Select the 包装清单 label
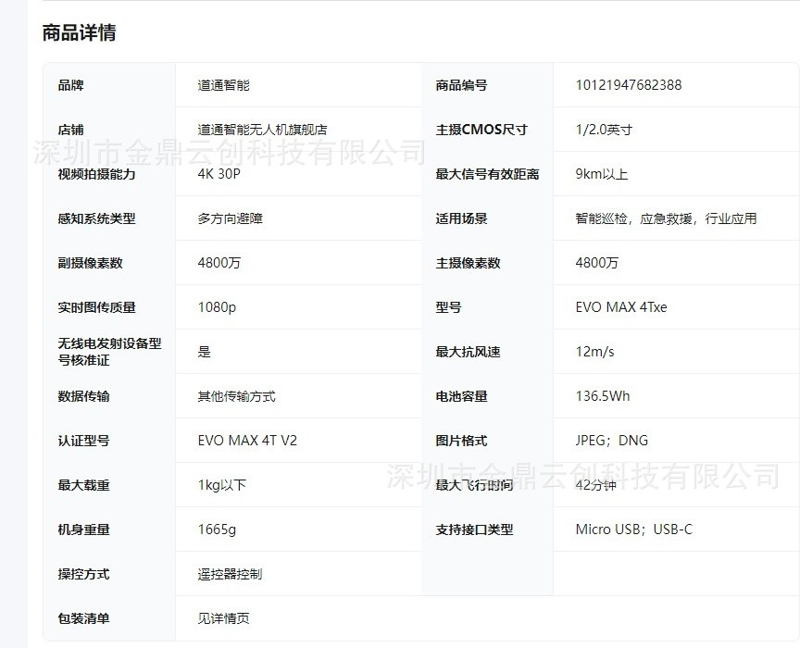 (84, 619)
